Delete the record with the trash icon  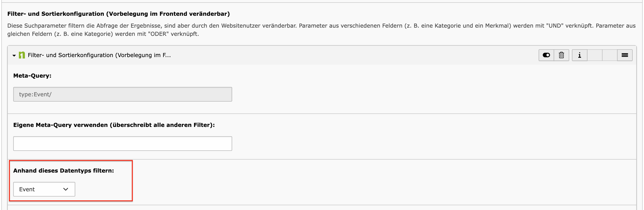point(561,55)
